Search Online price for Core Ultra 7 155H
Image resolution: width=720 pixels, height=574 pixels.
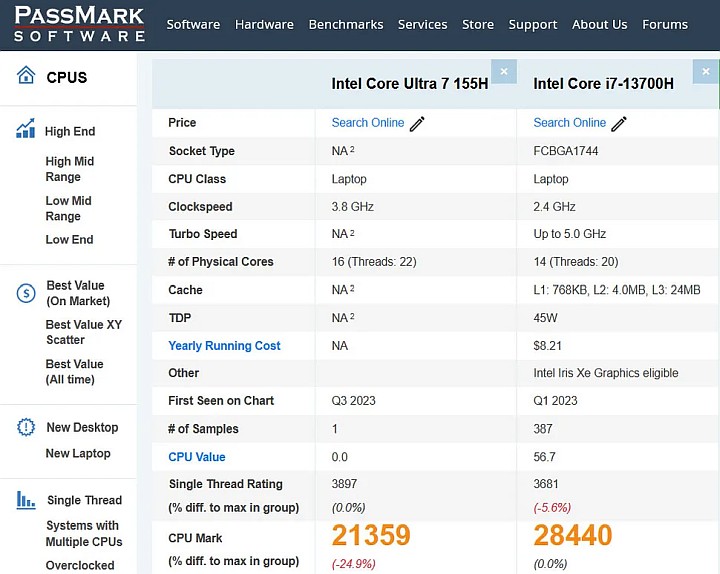pyautogui.click(x=368, y=123)
